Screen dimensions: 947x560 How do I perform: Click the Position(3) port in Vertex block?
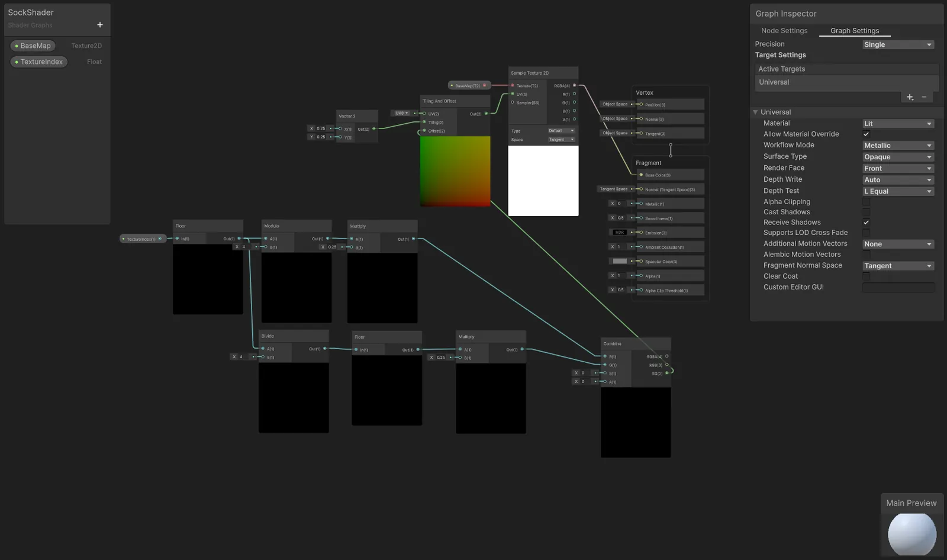point(641,104)
